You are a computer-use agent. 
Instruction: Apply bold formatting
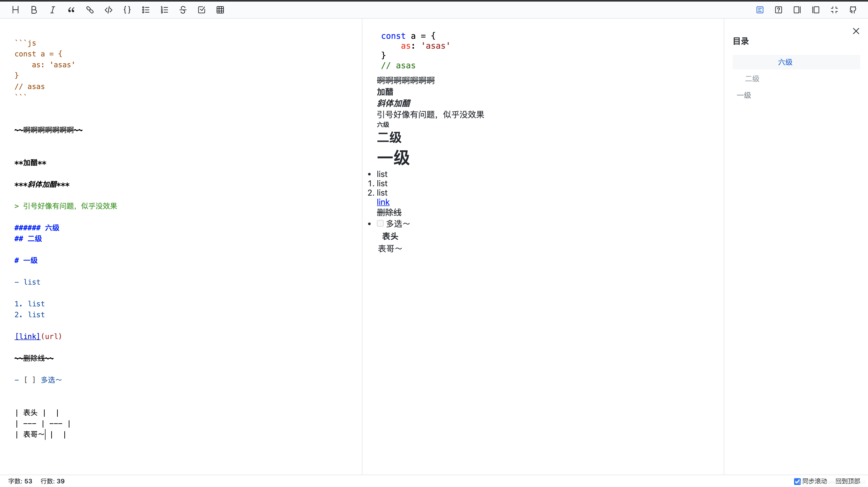point(34,10)
